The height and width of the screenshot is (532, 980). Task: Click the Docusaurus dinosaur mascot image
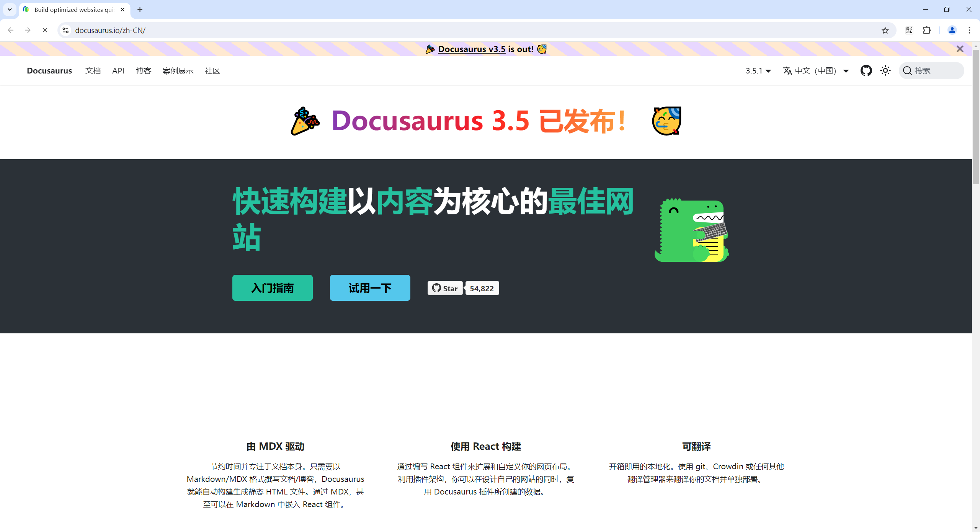692,230
